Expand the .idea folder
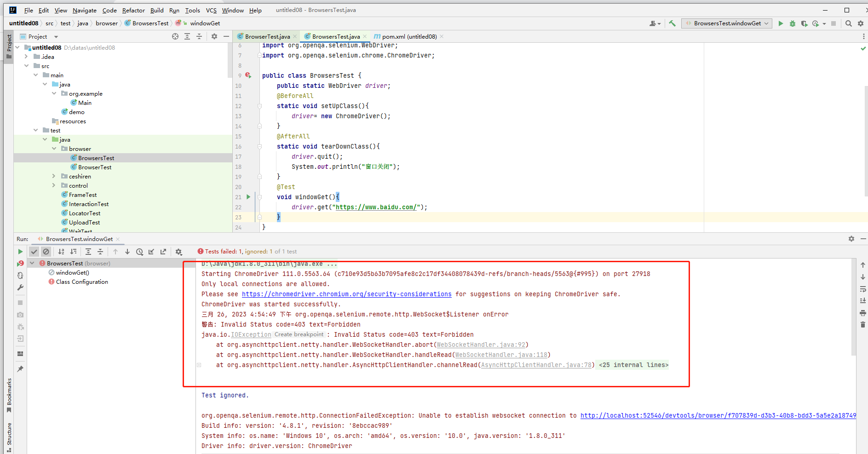The width and height of the screenshot is (868, 454). pyautogui.click(x=26, y=57)
